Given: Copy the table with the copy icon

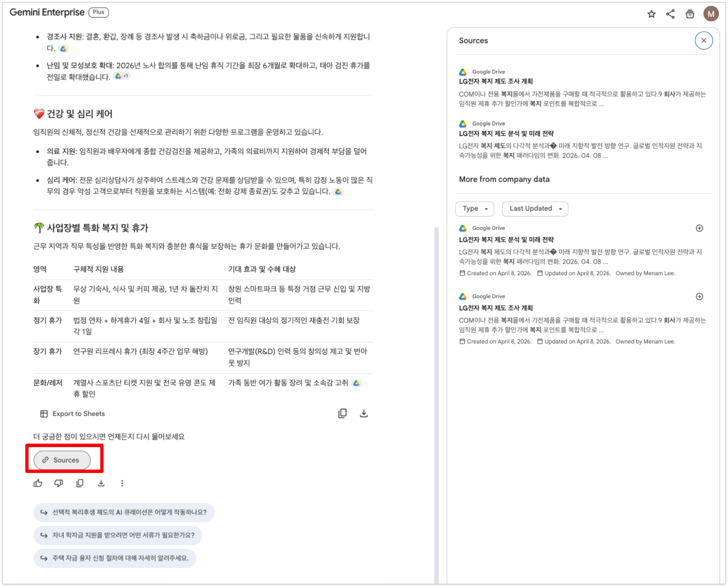Looking at the screenshot, I should pyautogui.click(x=342, y=413).
